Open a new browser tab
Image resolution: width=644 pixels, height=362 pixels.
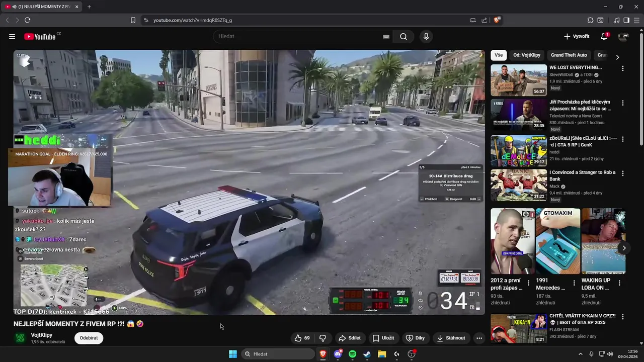click(x=89, y=7)
